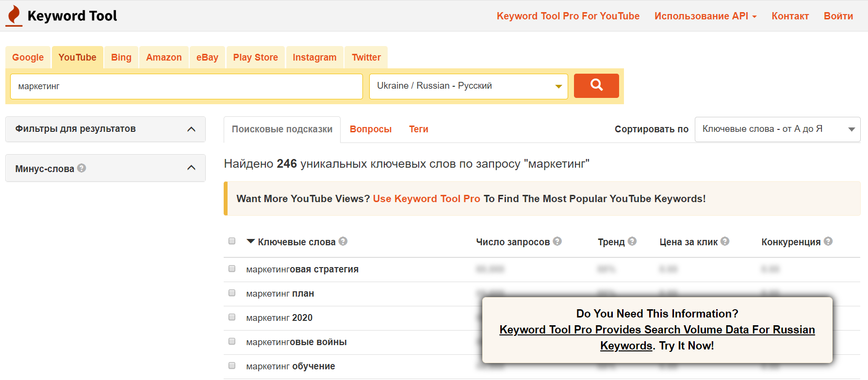Click the Войти login link

838,16
